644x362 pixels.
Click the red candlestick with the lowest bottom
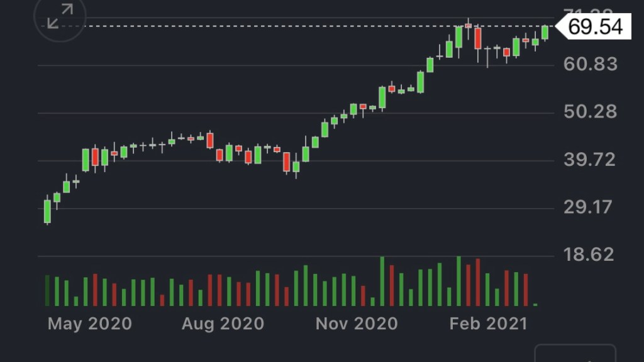pyautogui.click(x=287, y=162)
